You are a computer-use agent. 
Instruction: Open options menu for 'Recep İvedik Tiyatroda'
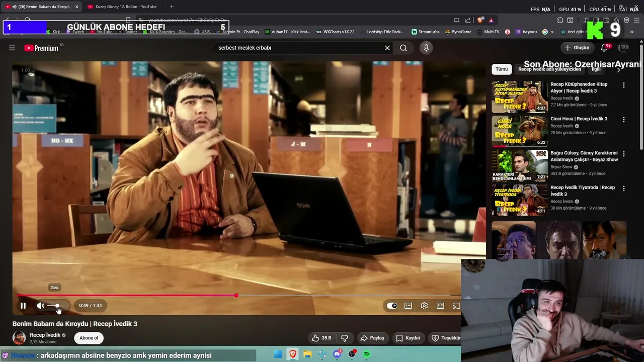624,189
